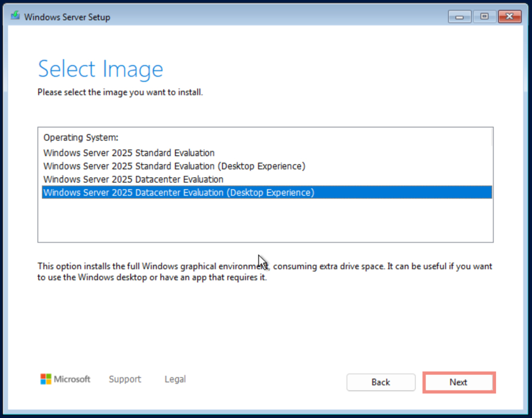
Task: Click the Windows Server Setup title bar icon
Action: (15, 16)
